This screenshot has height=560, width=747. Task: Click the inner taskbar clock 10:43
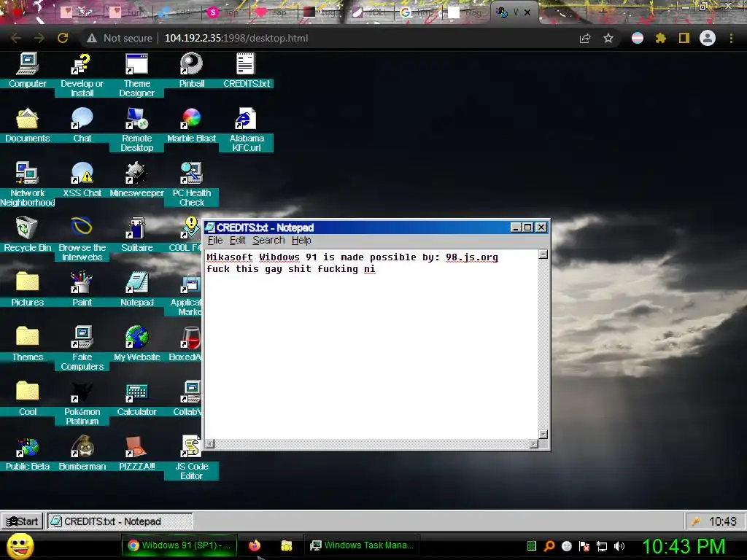pos(723,521)
